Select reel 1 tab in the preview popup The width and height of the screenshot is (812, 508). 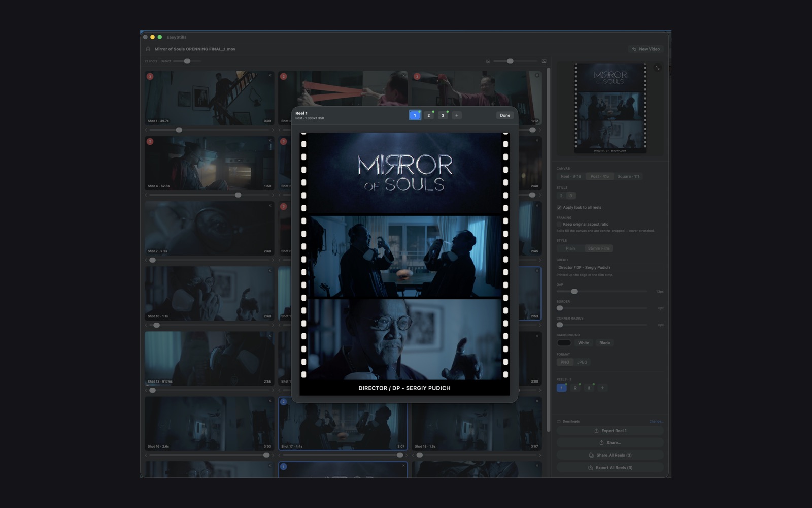[415, 115]
